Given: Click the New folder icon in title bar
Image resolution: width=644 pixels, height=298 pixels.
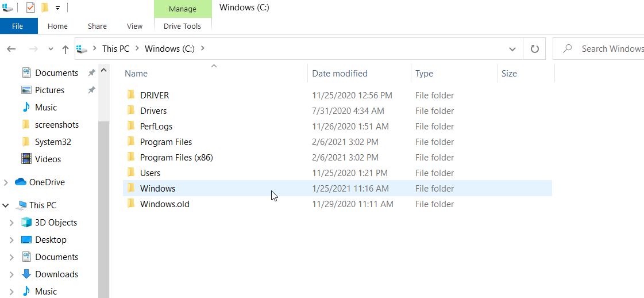Looking at the screenshot, I should point(45,7).
